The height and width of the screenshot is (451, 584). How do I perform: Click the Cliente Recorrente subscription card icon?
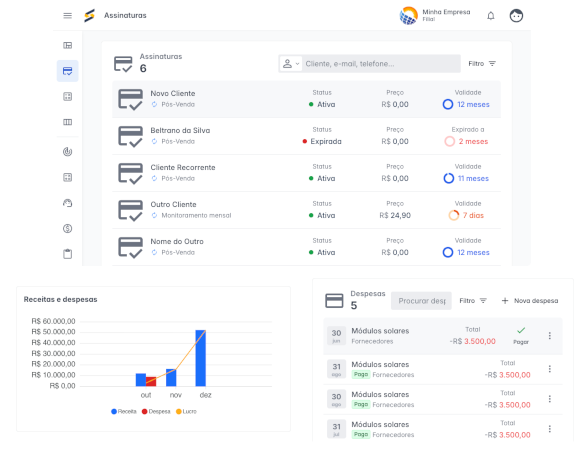coord(130,174)
